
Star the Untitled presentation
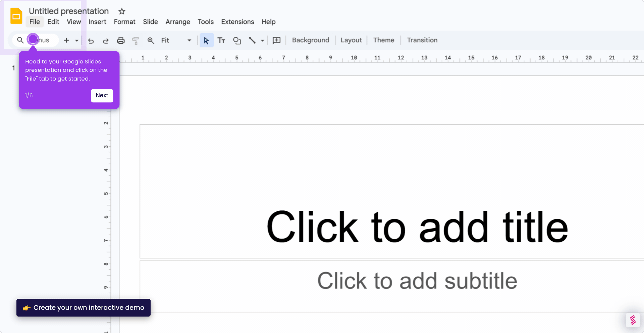[x=122, y=11]
